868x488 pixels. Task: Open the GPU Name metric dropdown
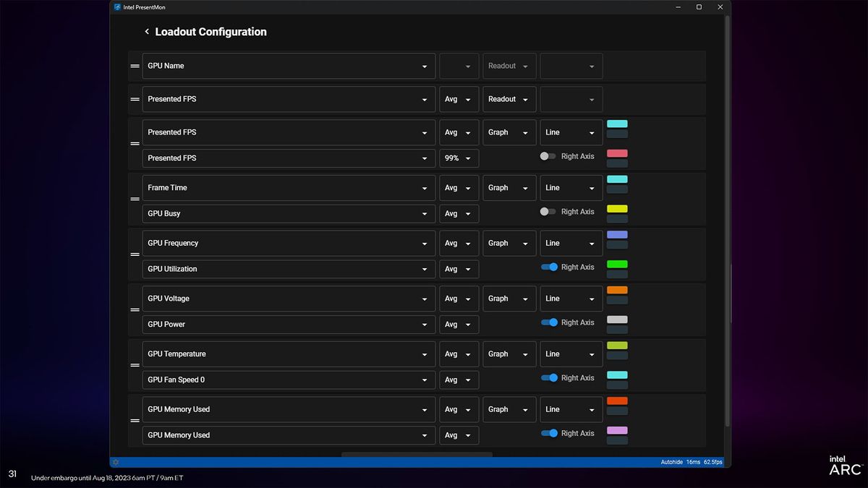tap(289, 66)
